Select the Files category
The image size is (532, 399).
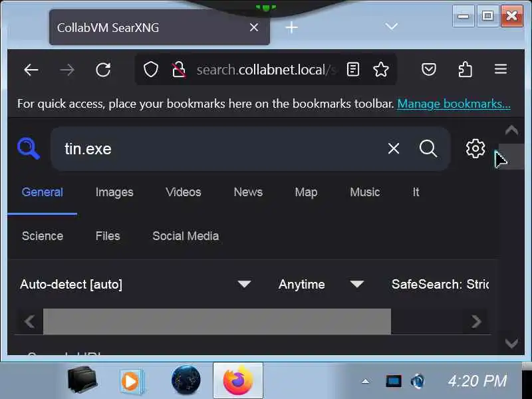coord(108,236)
